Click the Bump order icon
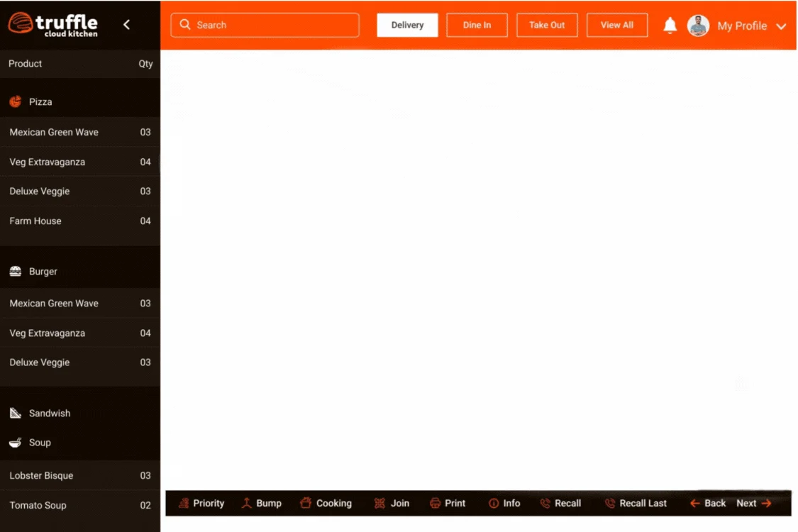 click(247, 504)
